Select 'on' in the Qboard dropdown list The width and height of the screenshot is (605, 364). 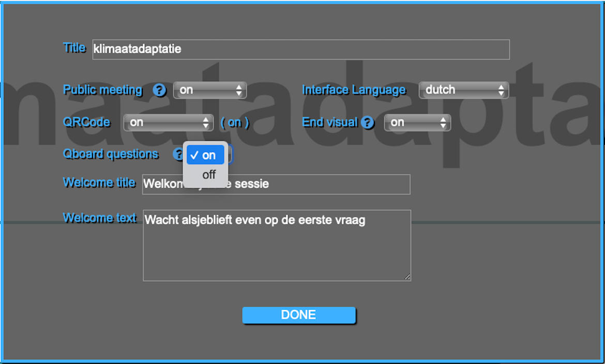[206, 155]
